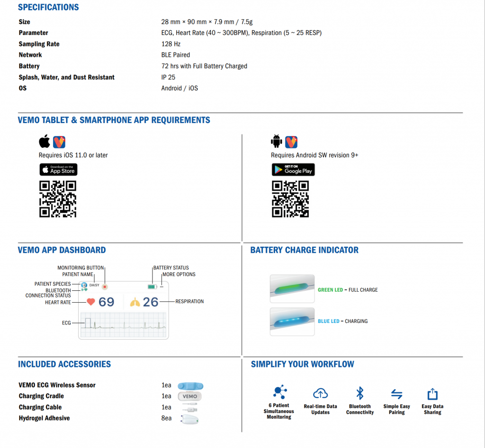The image size is (485, 448).
Task: Click the Simple Easy Pairing arrows icon
Action: click(396, 394)
